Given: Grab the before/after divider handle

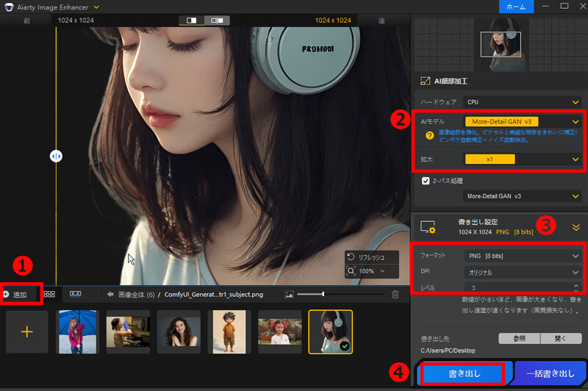Looking at the screenshot, I should (57, 156).
